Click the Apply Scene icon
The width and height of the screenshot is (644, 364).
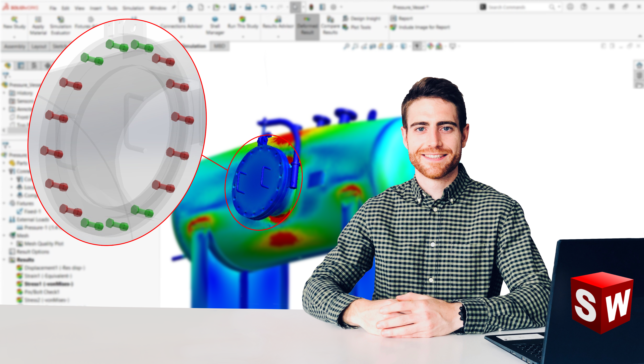(439, 46)
